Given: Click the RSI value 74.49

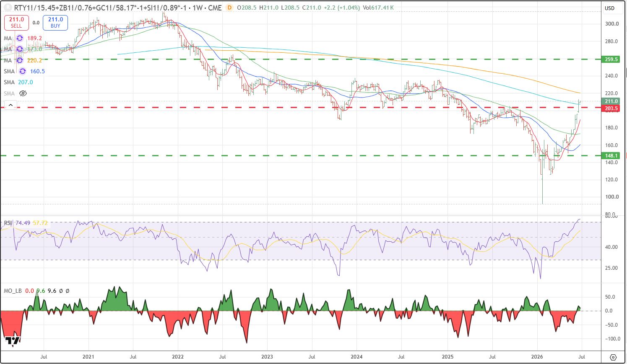Looking at the screenshot, I should point(23,223).
